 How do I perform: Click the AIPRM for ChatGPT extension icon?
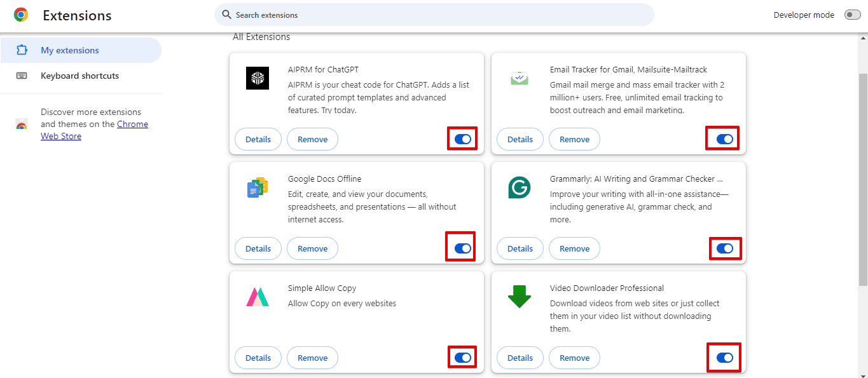(x=258, y=78)
